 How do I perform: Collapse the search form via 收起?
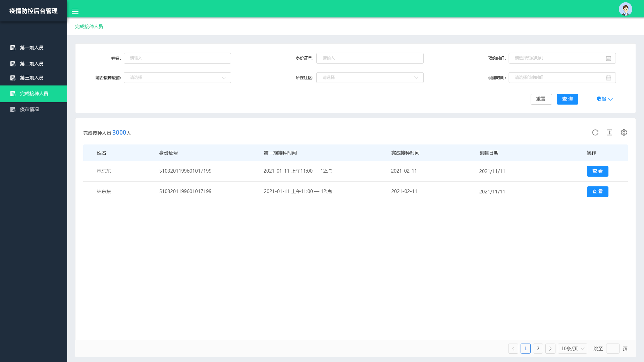604,99
